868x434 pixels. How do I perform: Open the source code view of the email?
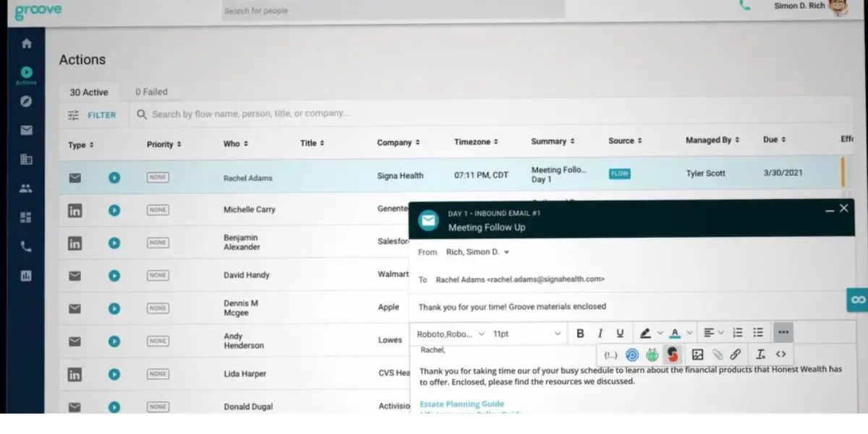coord(780,354)
